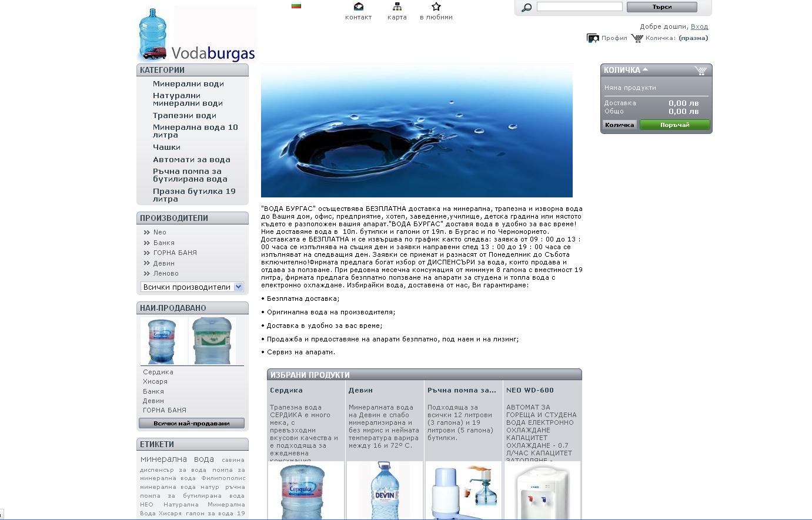Screen dimensions: 812x520
Task: Open the Профил link
Action: (x=614, y=38)
